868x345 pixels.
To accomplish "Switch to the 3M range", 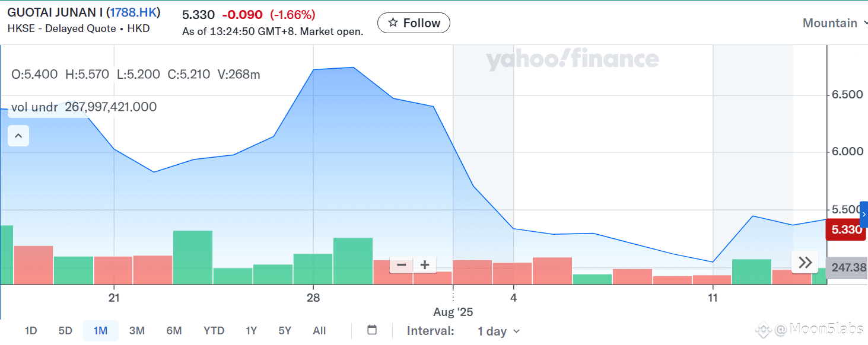I will coord(137,331).
